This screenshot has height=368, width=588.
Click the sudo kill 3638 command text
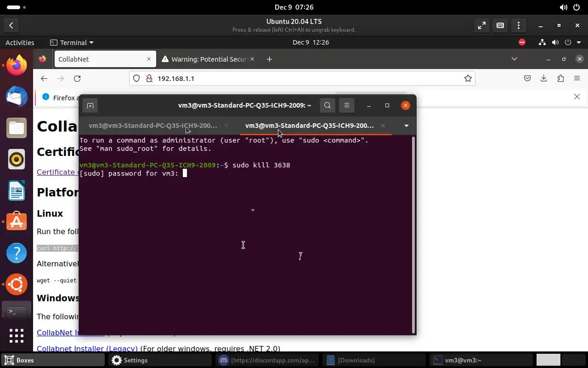coord(261,165)
